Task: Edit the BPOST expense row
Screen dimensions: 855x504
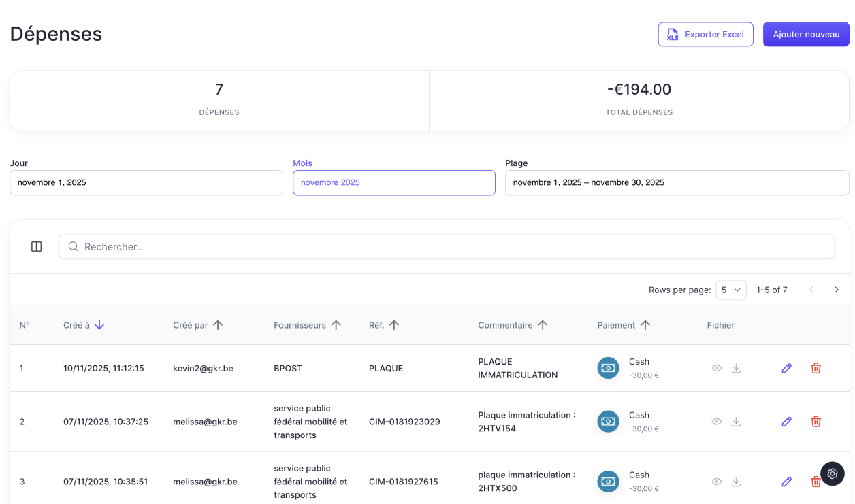Action: (786, 368)
